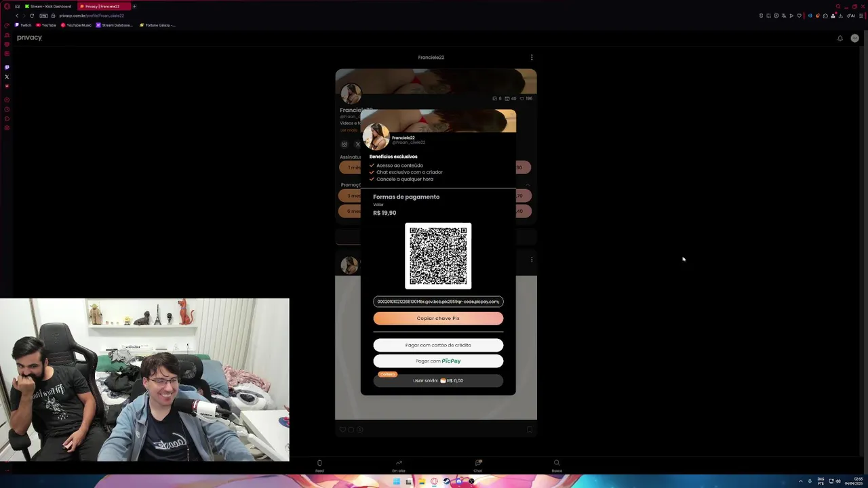
Task: Click the R$ 19,90 value text
Action: (384, 213)
